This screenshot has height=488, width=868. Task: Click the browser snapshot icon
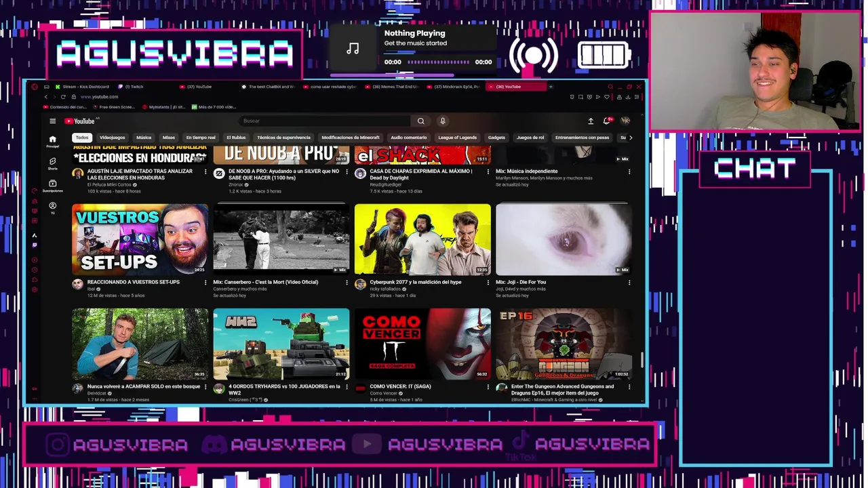(580, 97)
